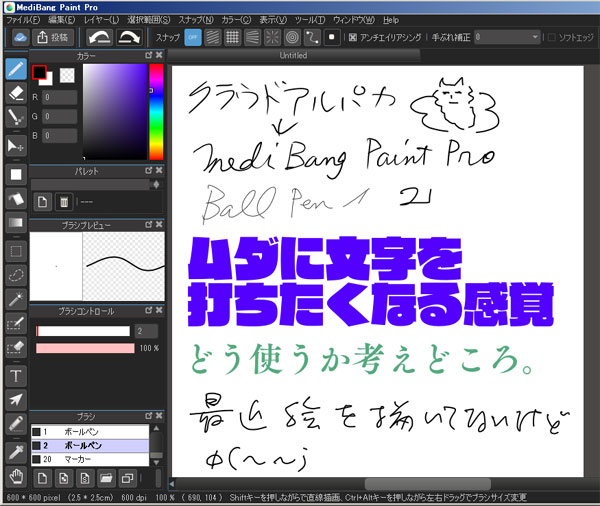The width and height of the screenshot is (600, 506).
Task: Enable curve snap
Action: (312, 38)
